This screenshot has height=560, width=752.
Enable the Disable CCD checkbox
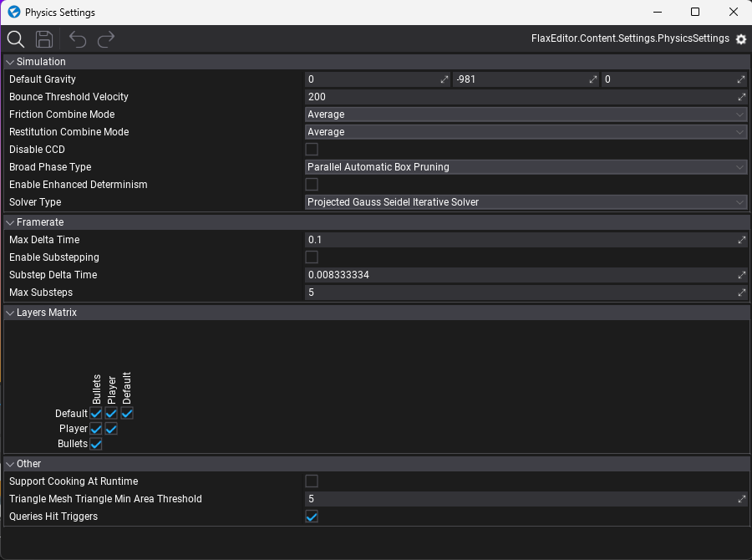[x=312, y=150]
